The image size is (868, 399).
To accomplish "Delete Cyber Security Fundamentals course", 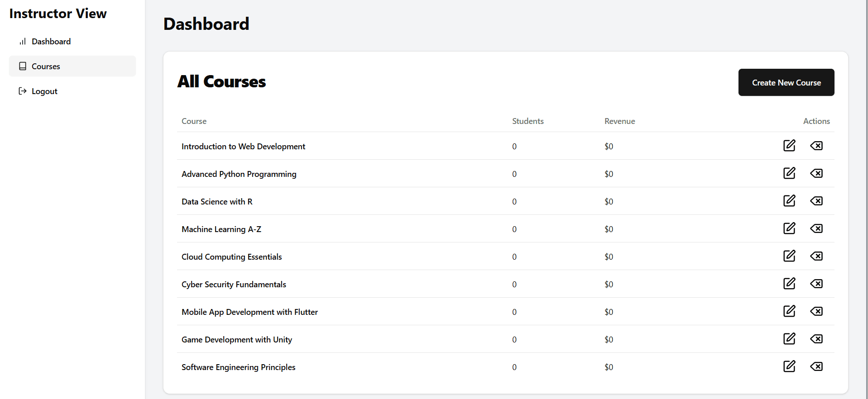I will pyautogui.click(x=816, y=284).
